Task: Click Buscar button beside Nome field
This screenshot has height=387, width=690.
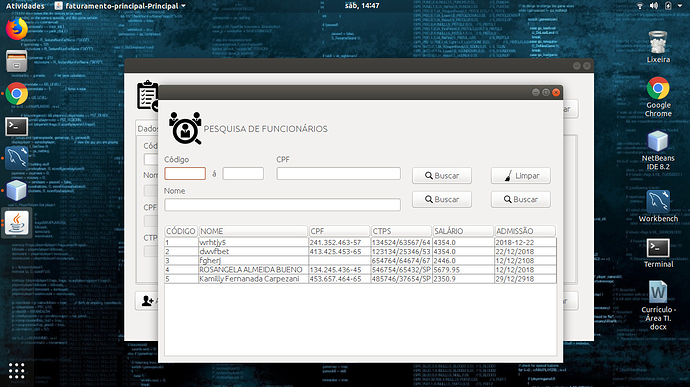Action: pos(442,199)
